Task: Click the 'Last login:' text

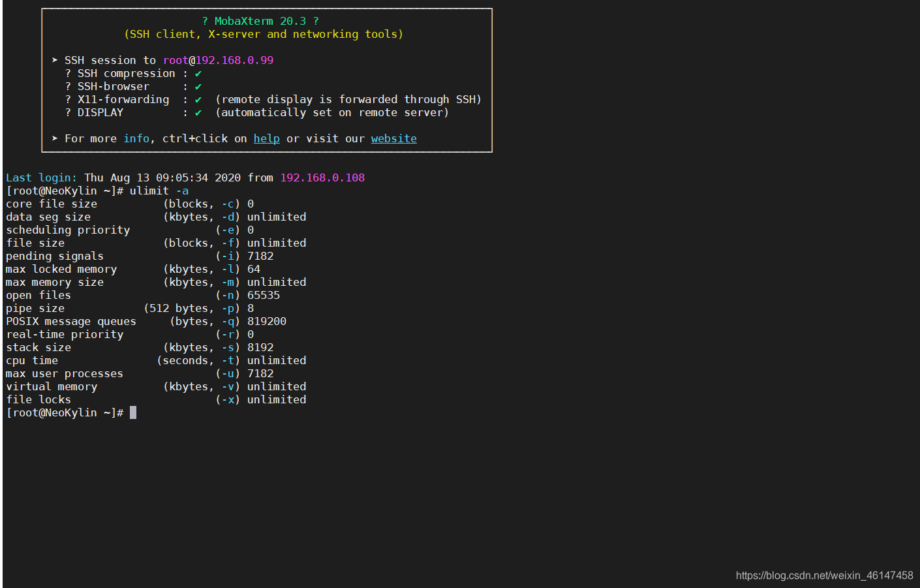Action: pyautogui.click(x=41, y=178)
